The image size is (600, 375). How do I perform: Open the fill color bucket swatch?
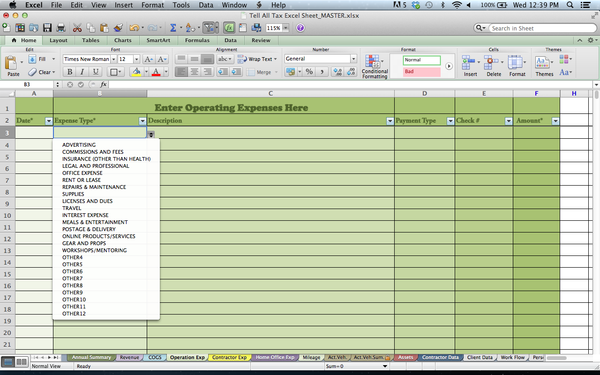[x=136, y=72]
